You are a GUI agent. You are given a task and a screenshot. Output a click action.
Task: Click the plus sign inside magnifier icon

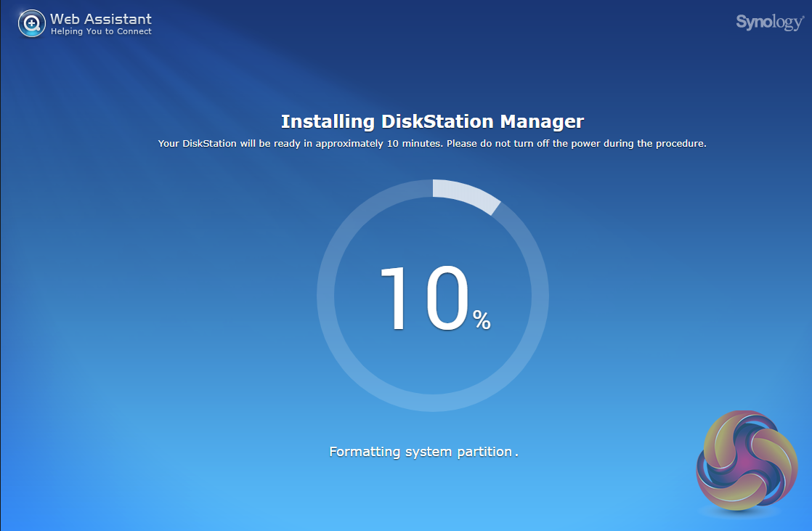[31, 23]
